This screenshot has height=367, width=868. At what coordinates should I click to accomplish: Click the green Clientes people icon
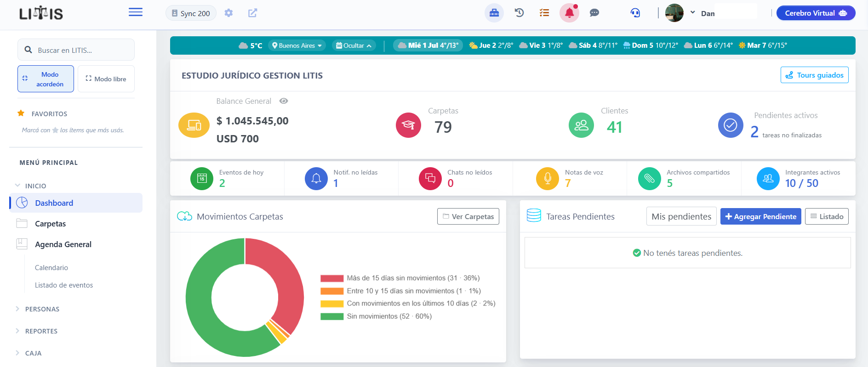coord(581,125)
